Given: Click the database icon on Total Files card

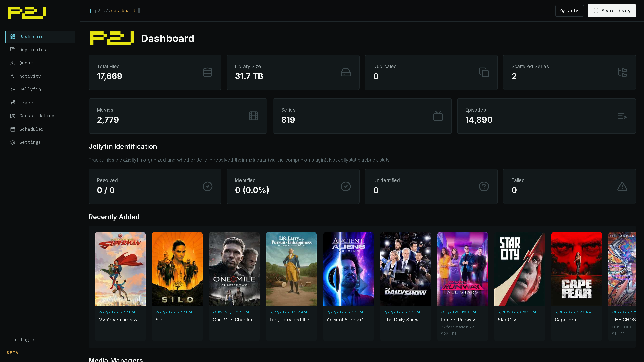Looking at the screenshot, I should 207,72.
